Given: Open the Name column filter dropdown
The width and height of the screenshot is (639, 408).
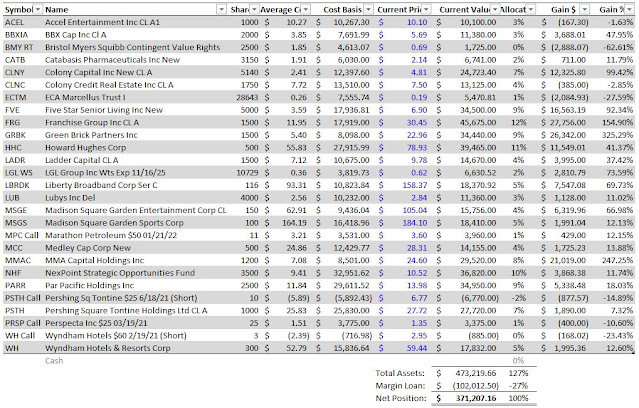Looking at the screenshot, I should (221, 9).
